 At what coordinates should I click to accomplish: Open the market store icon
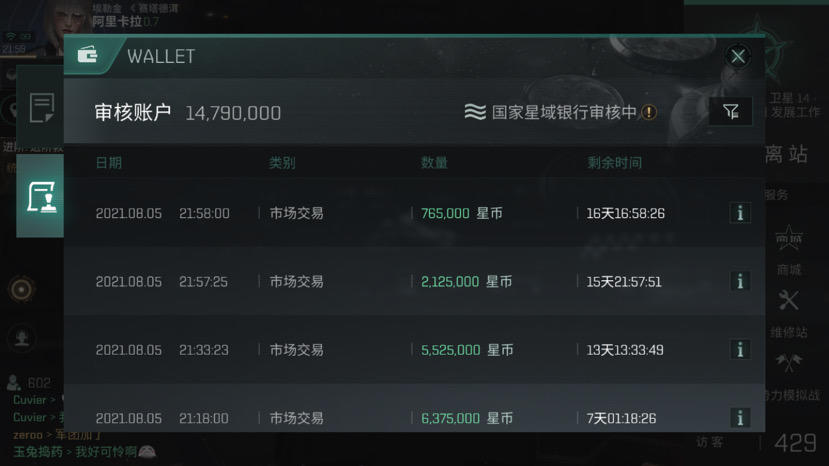(x=788, y=238)
